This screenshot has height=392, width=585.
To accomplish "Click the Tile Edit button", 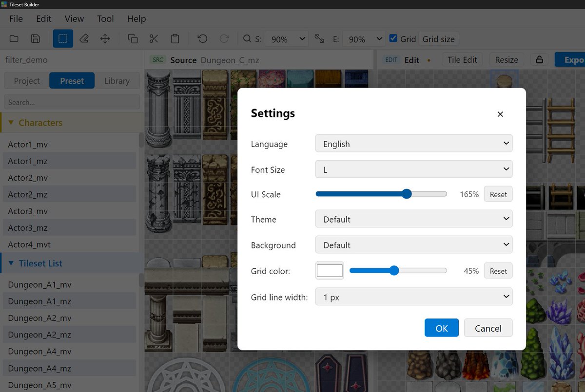I will point(462,60).
